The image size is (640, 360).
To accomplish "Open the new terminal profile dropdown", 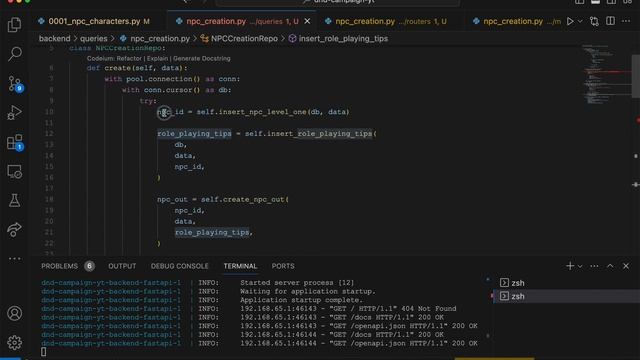I will click(580, 266).
